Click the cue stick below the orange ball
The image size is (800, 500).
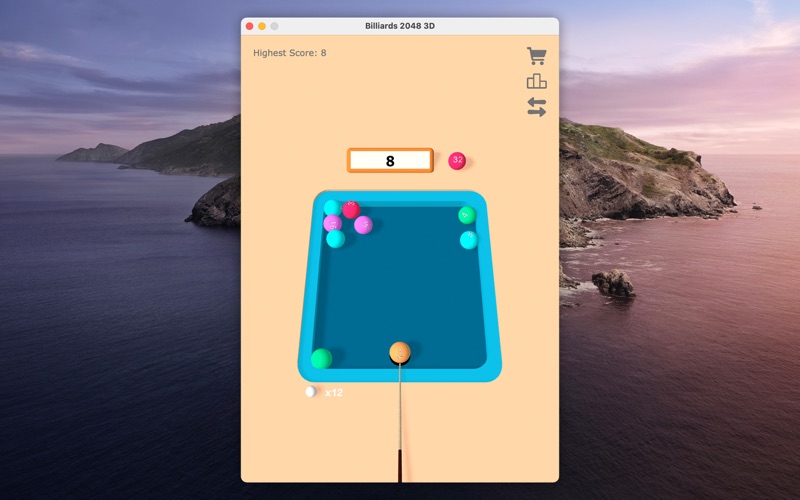(x=400, y=420)
